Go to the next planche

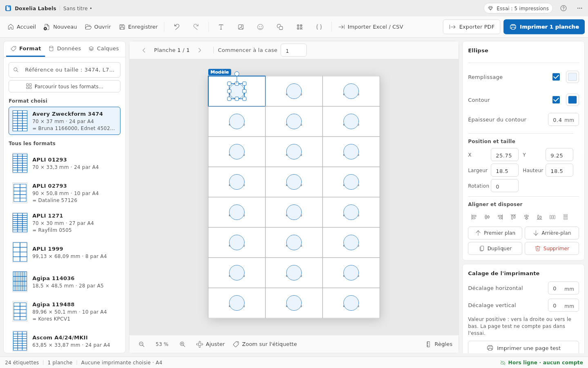200,50
